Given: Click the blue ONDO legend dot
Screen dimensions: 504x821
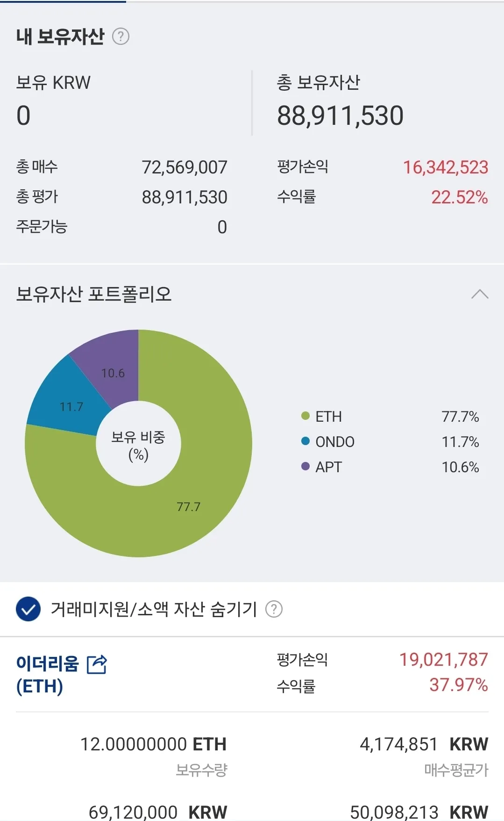Looking at the screenshot, I should (305, 441).
